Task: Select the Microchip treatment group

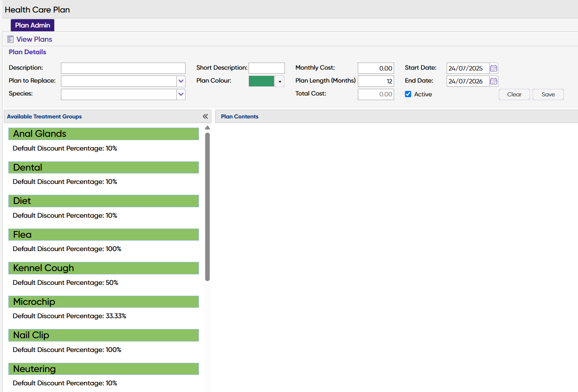Action: [103, 302]
